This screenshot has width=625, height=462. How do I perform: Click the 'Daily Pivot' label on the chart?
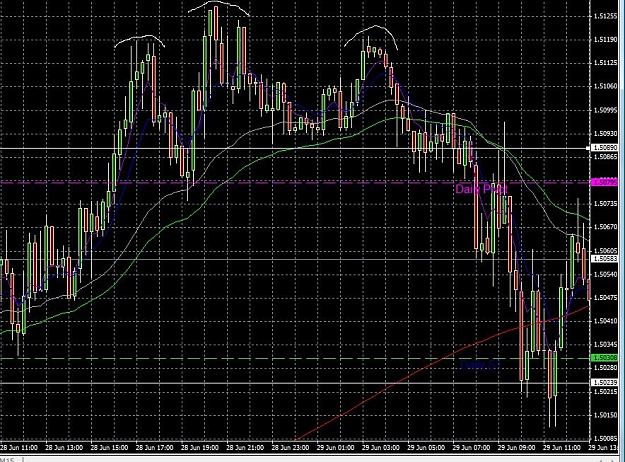481,189
